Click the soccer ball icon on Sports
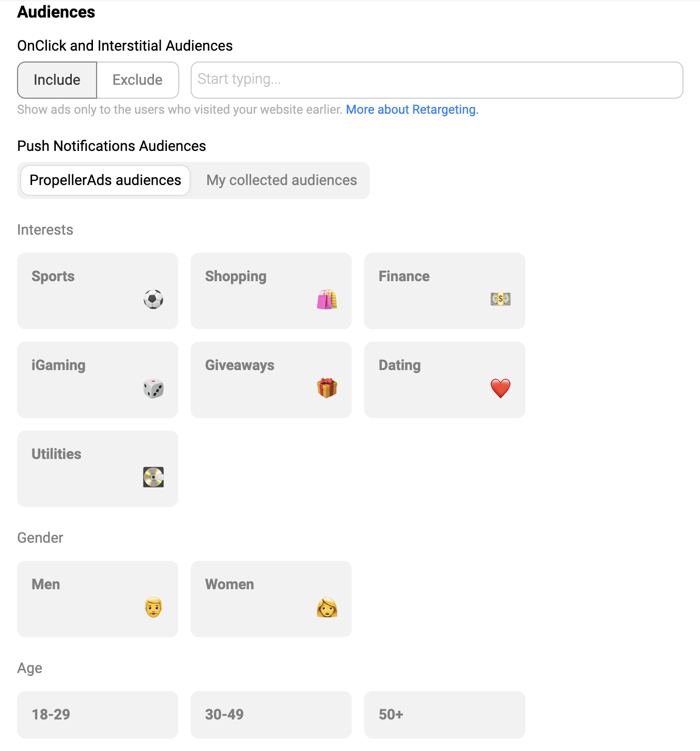This screenshot has width=700, height=751. 153,299
